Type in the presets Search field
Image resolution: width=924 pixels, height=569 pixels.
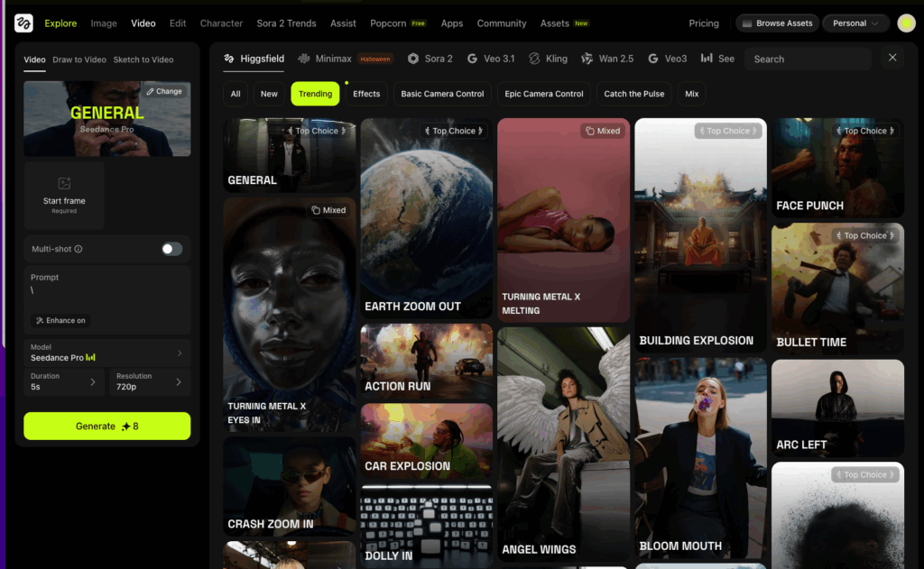(809, 59)
